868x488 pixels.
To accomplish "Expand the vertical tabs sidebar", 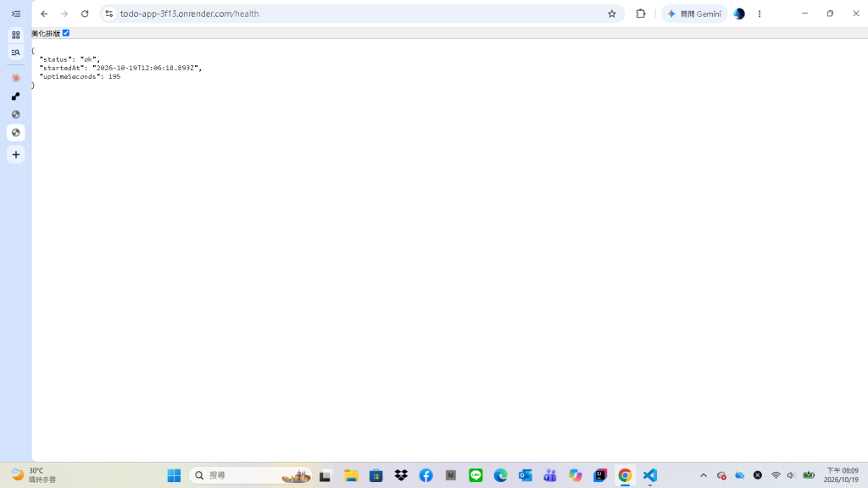I will coord(16,14).
